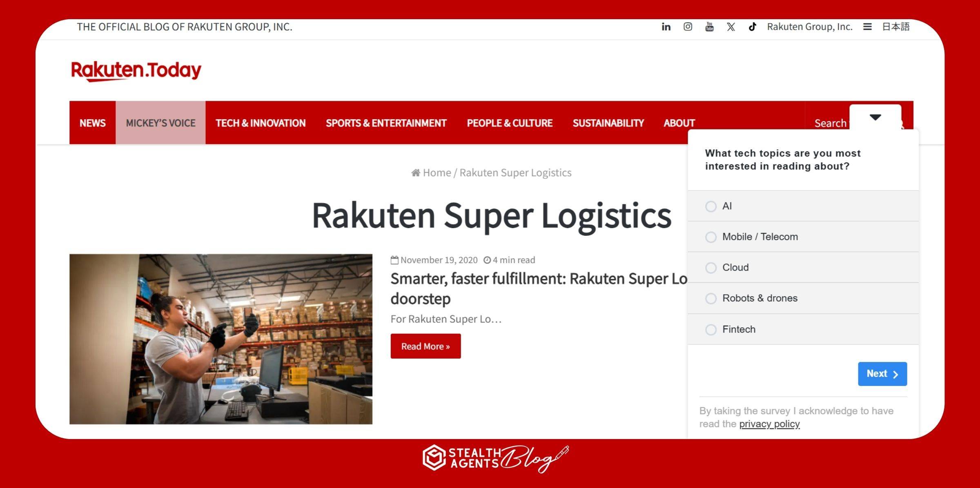
Task: Go to Home breadcrumb link
Action: [437, 173]
